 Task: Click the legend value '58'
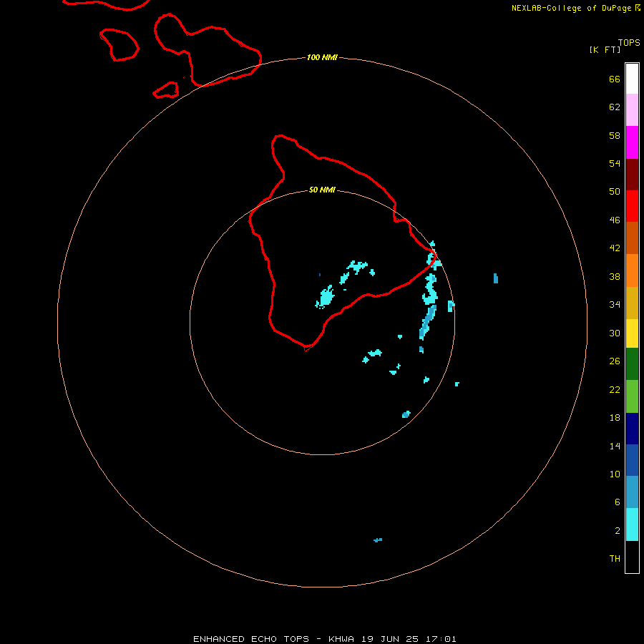coord(615,135)
